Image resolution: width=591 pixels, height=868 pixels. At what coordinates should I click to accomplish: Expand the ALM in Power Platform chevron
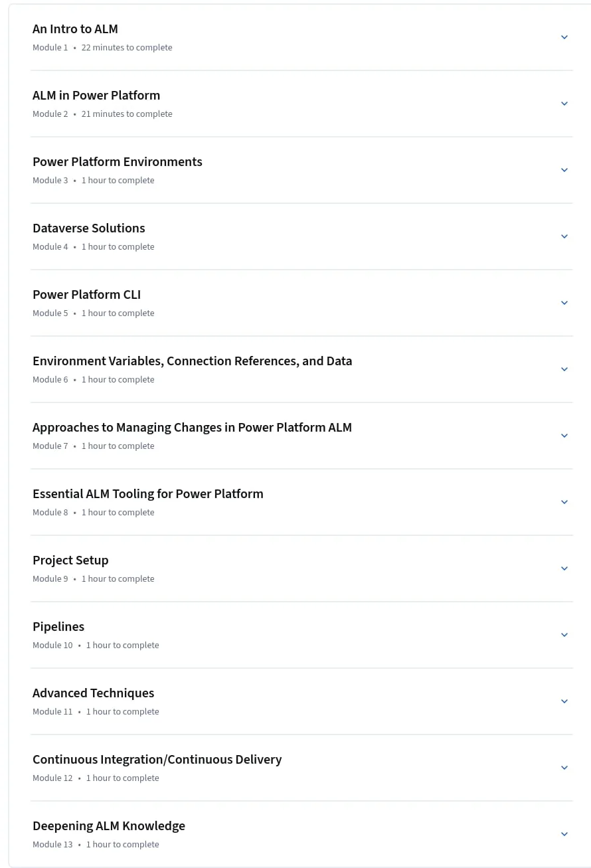(564, 104)
